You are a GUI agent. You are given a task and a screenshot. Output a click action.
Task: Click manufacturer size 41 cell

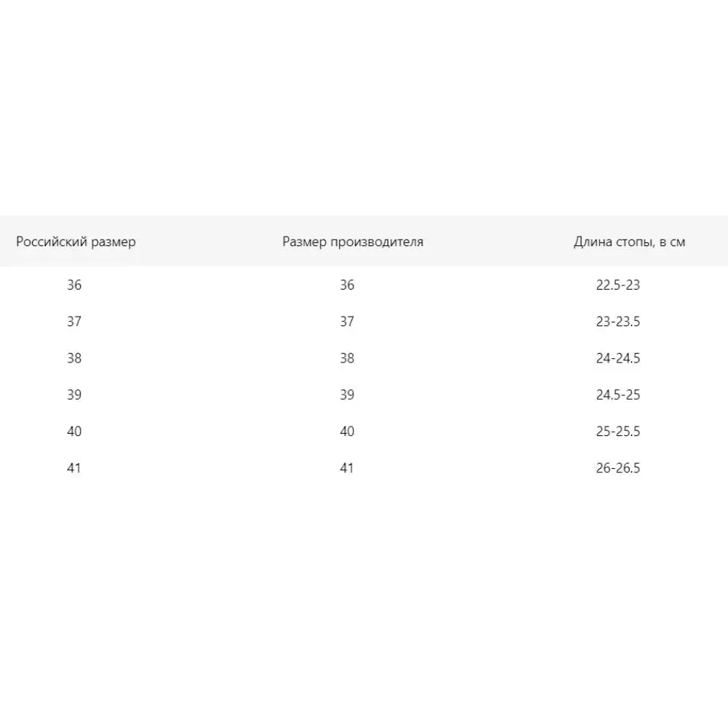(x=347, y=468)
